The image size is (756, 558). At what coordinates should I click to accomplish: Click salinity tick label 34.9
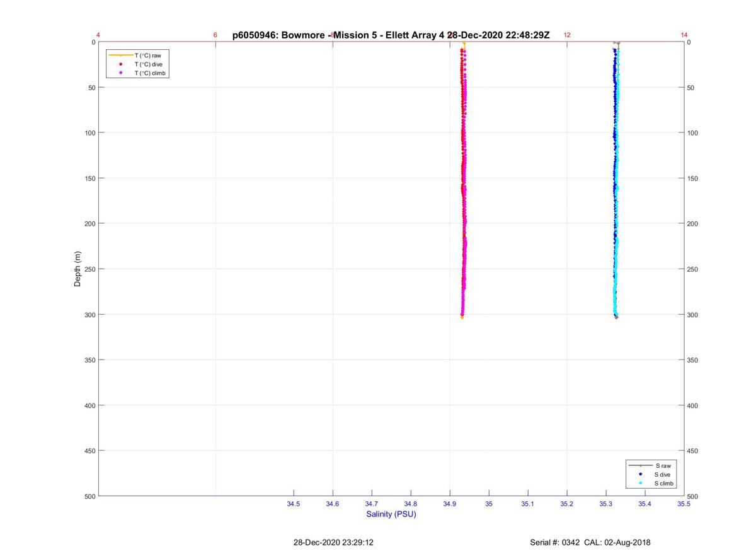pyautogui.click(x=450, y=504)
